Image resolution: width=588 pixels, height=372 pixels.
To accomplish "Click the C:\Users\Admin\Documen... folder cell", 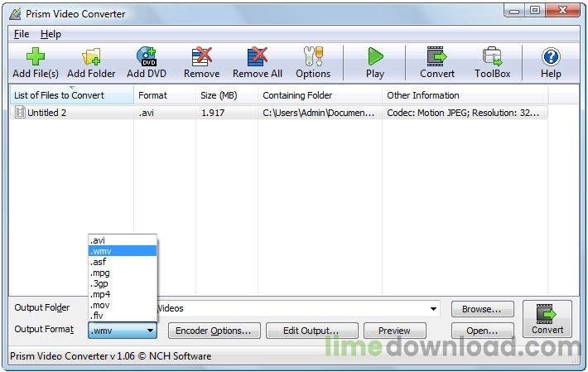I will [318, 113].
